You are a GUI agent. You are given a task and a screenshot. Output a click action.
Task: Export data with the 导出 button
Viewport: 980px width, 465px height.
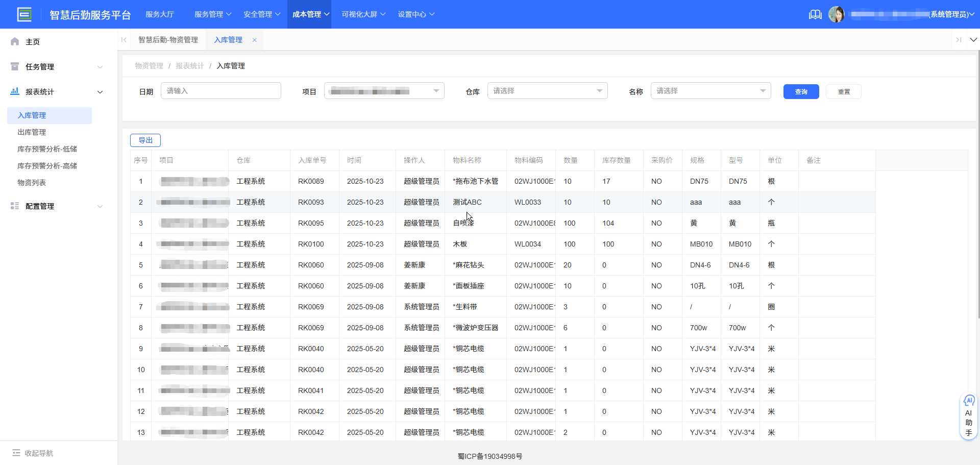(145, 140)
